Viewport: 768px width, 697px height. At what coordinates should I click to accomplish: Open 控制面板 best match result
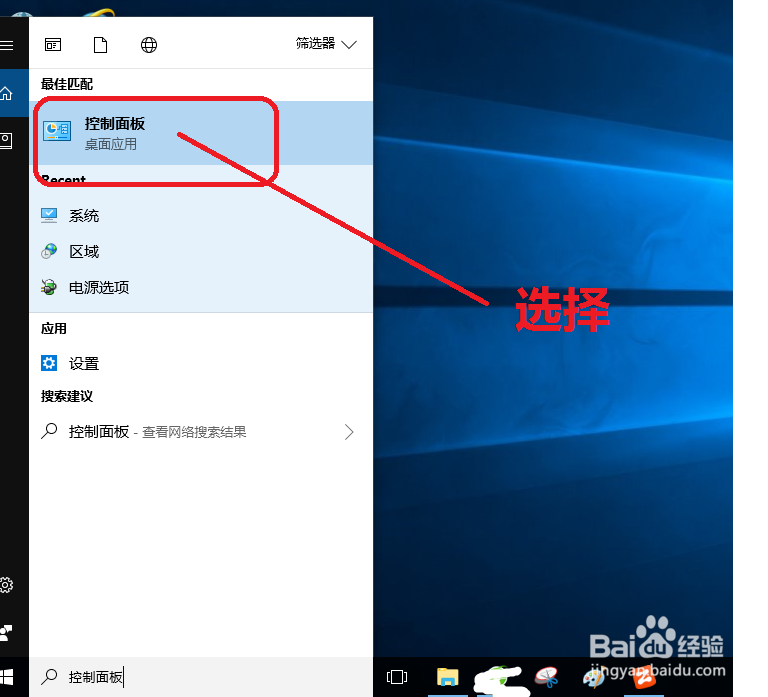pos(201,133)
